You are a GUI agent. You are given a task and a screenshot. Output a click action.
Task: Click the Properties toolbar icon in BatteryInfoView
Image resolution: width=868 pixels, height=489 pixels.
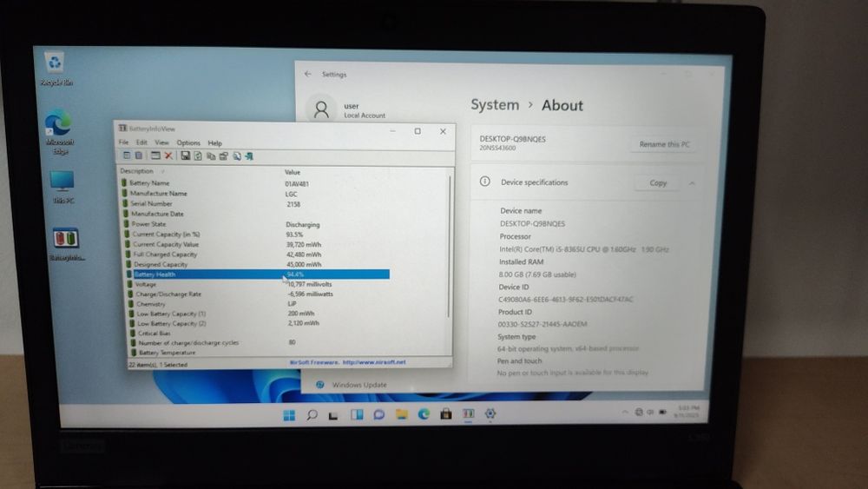pyautogui.click(x=224, y=156)
